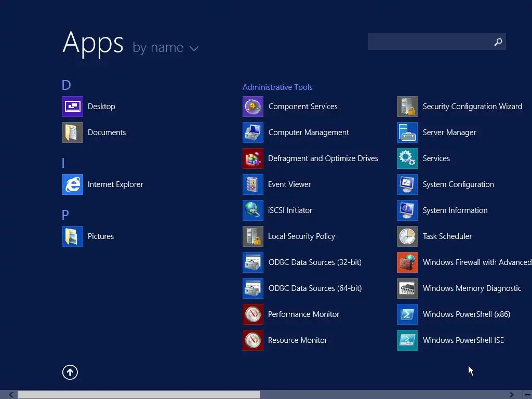Viewport: 532px width, 399px height.
Task: Click the 'Event Viewer' label text
Action: [x=289, y=184]
